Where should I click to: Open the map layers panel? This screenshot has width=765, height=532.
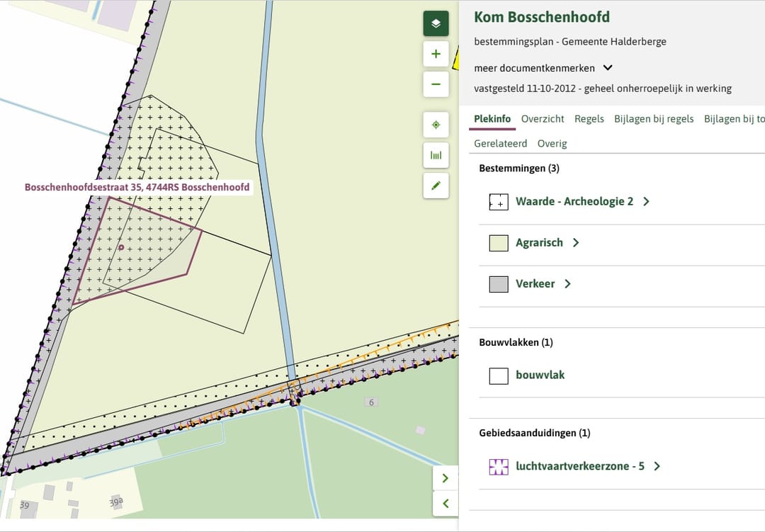click(x=436, y=23)
